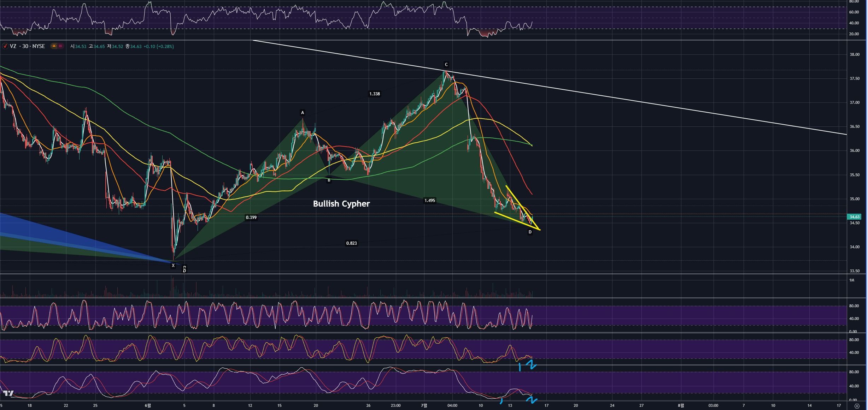Click the orange sun market-status icon
Viewport: 868px width, 410px height.
pos(54,46)
